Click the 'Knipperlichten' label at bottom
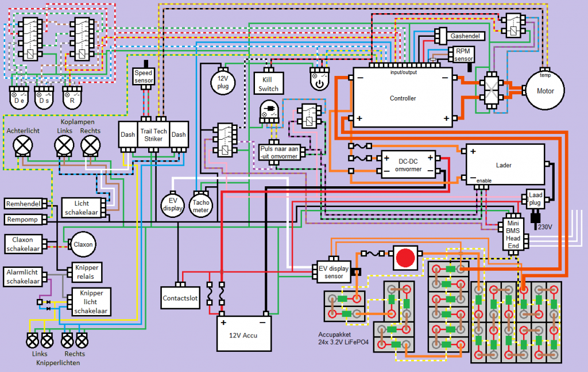Screen dimensions: 588x372 58,363
